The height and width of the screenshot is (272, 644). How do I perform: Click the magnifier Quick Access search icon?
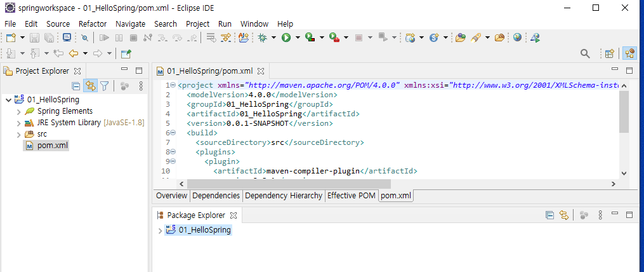tap(585, 53)
